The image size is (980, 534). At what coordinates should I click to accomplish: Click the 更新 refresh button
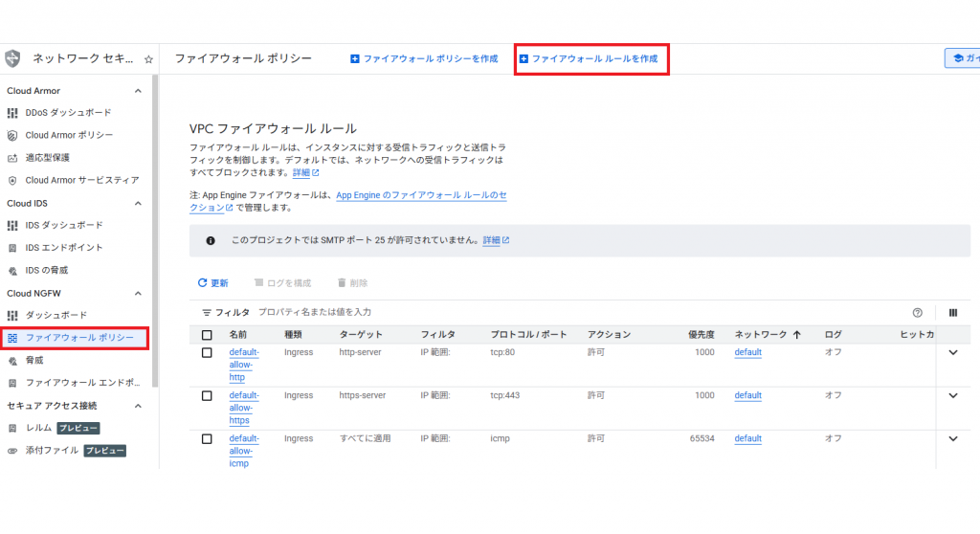pyautogui.click(x=212, y=283)
